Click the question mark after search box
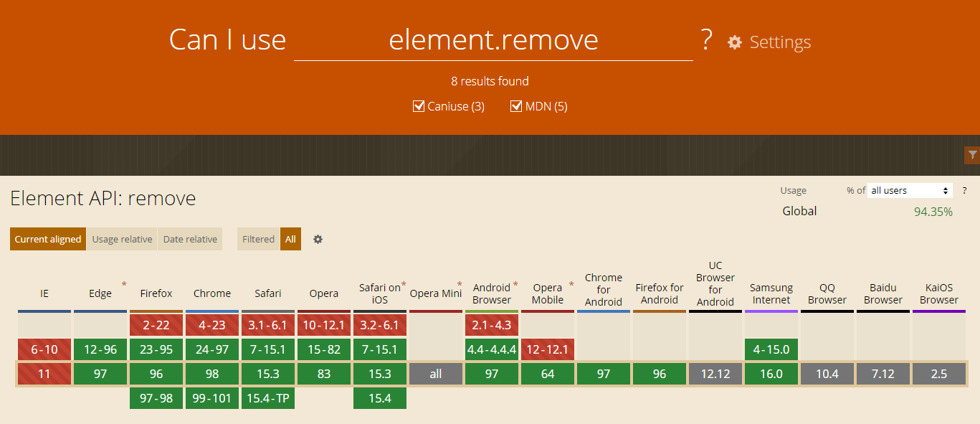Screen dimensions: 980x424 [706, 40]
